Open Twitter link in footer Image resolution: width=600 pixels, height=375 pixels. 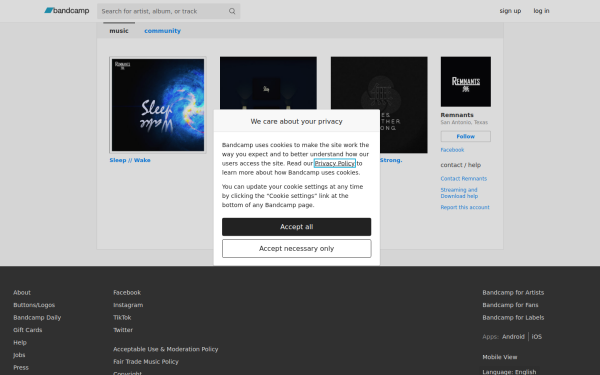(x=123, y=330)
